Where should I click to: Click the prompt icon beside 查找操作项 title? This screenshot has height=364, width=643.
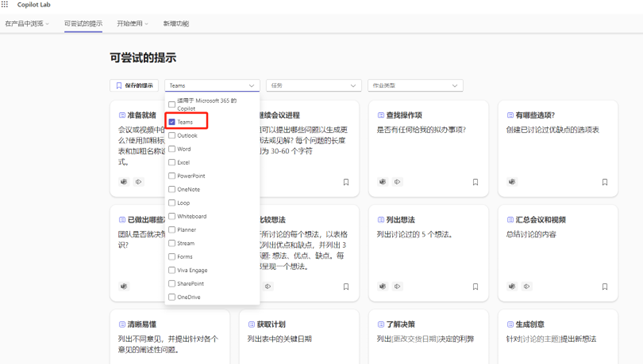[x=381, y=115]
